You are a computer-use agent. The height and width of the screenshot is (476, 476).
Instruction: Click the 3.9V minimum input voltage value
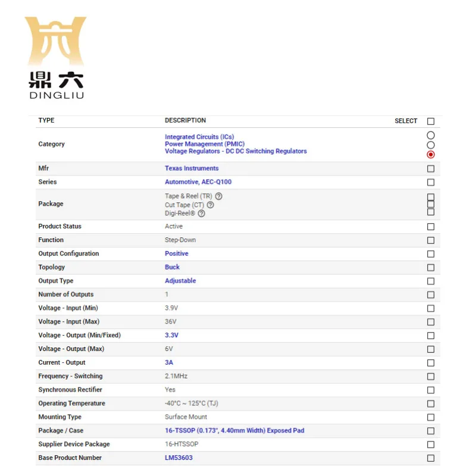pos(171,308)
